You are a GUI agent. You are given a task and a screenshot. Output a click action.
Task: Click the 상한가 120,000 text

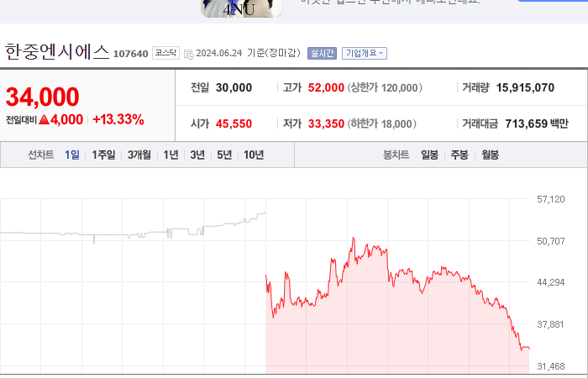tap(385, 87)
